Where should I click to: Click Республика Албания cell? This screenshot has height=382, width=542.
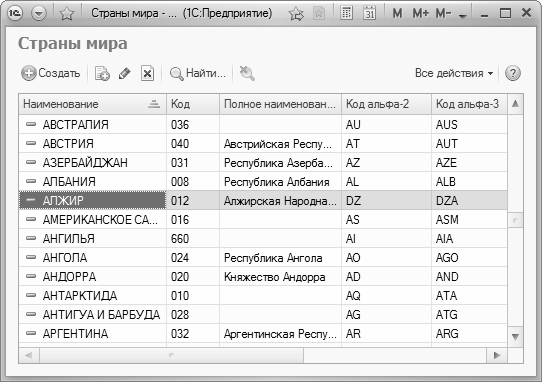click(x=280, y=181)
